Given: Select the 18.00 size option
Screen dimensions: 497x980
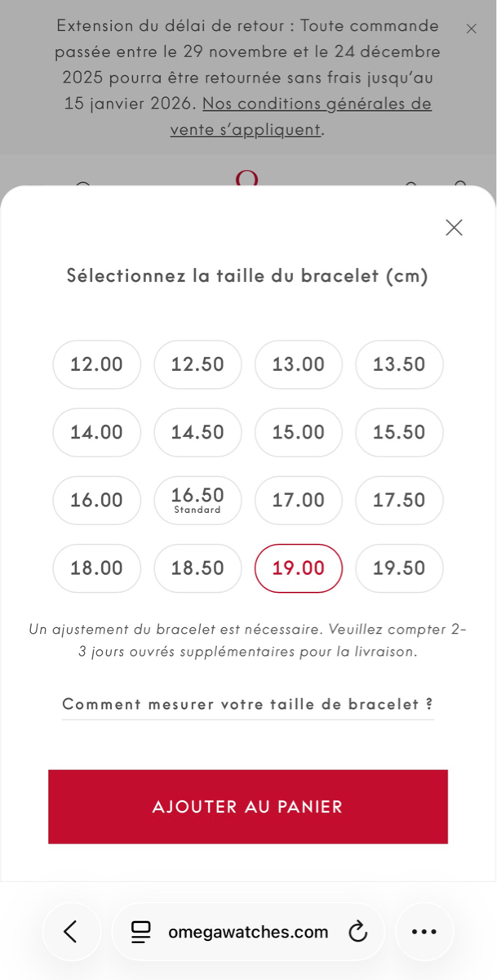Looking at the screenshot, I should (96, 568).
